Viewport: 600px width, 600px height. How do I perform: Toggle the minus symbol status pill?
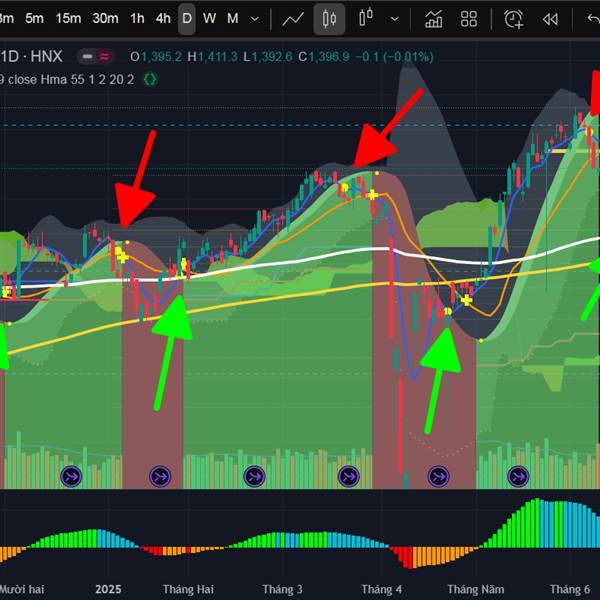coord(88,57)
